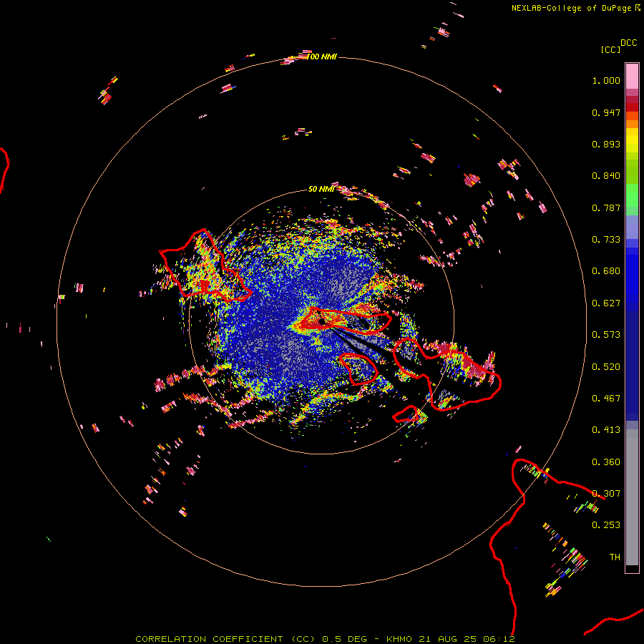Click the black radar site dot at center
Image resolution: width=644 pixels, height=644 pixels.
pos(321,321)
